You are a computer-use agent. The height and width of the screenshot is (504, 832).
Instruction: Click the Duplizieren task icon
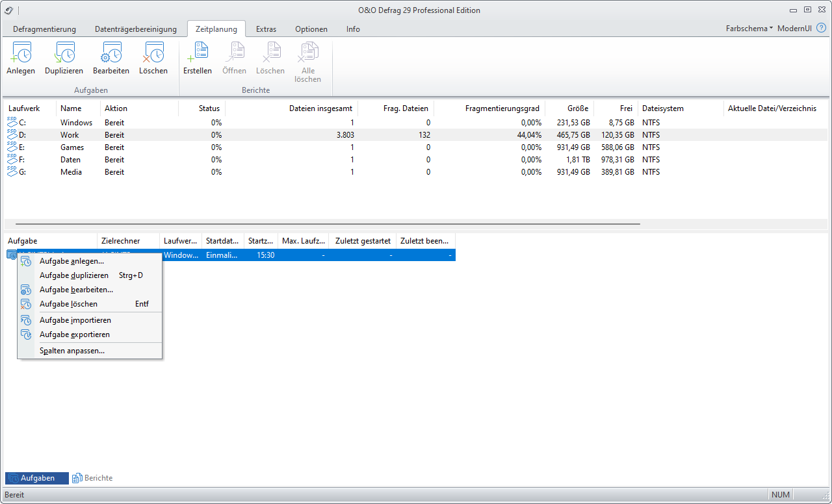click(64, 53)
